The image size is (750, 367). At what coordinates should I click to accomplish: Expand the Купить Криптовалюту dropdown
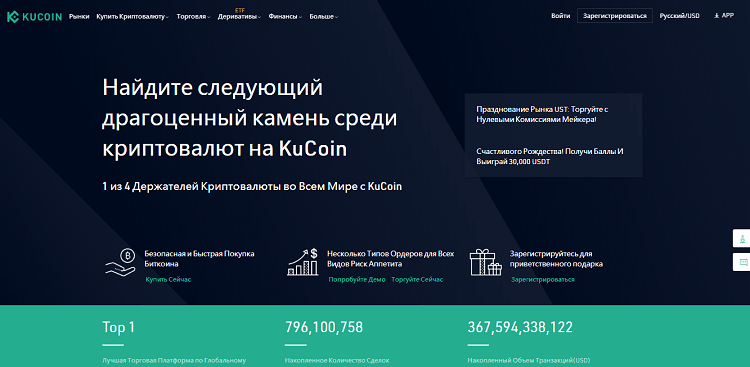[x=132, y=16]
